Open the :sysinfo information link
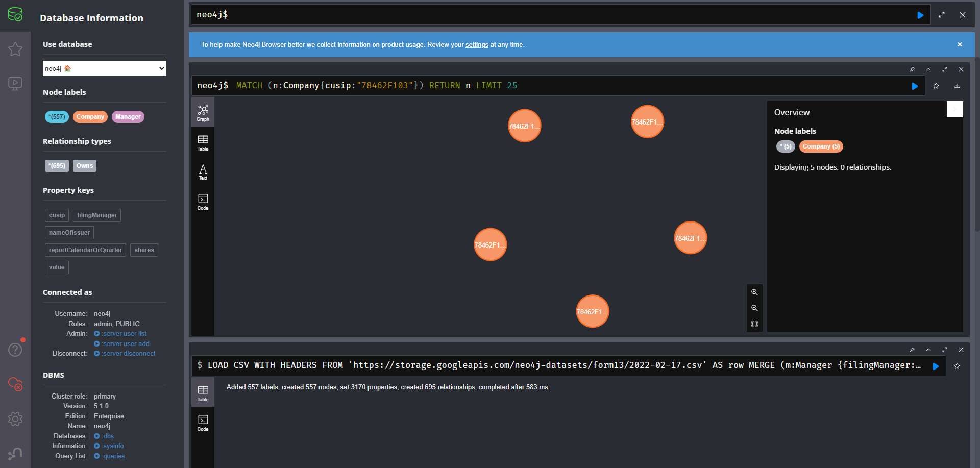Screen dimensions: 980x468 click(109, 446)
